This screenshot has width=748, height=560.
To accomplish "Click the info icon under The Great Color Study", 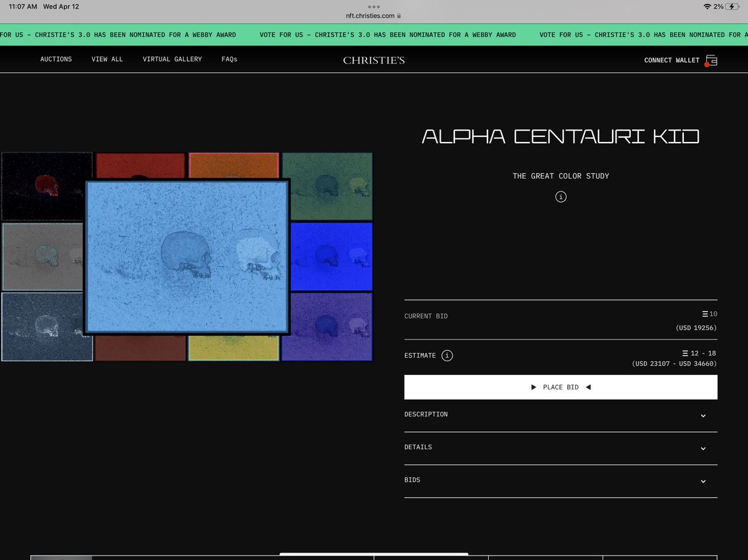I will [x=561, y=197].
